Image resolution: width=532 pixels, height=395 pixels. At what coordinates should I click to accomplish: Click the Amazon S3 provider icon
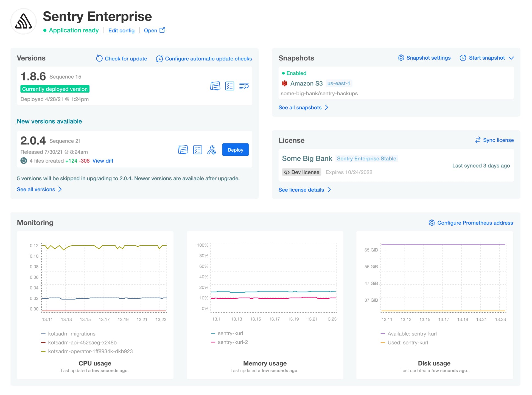285,83
